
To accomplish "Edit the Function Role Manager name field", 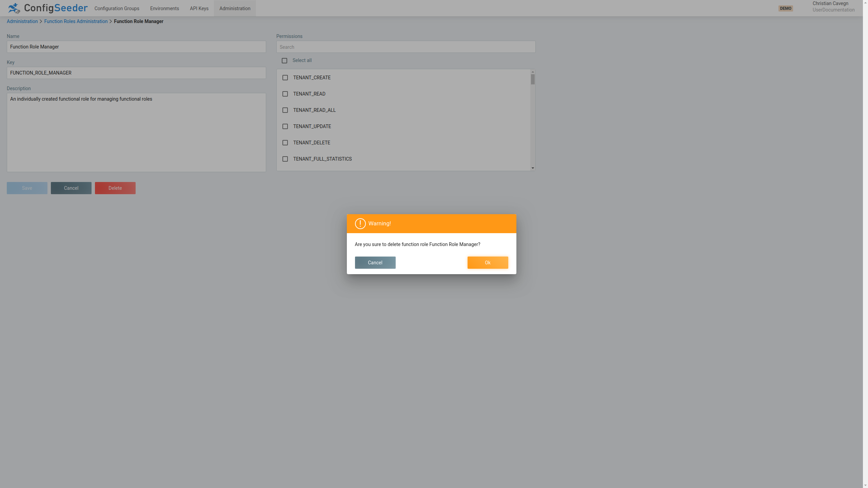I will tap(136, 47).
